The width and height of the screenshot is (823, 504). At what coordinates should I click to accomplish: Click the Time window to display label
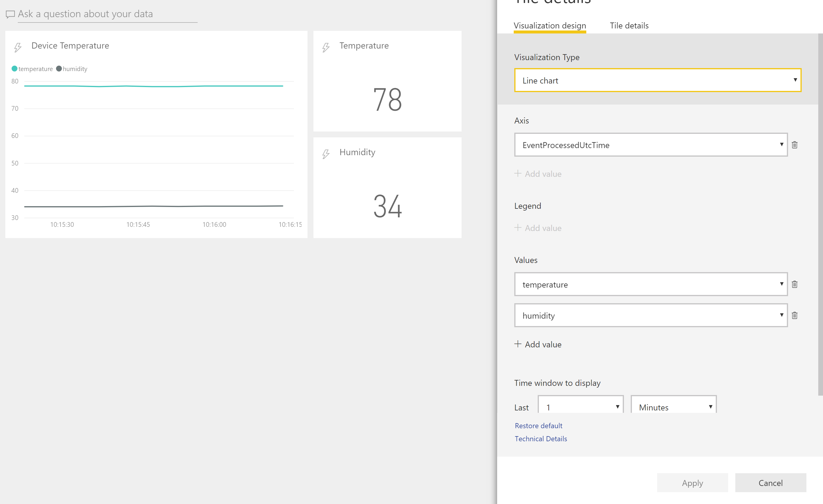(x=557, y=383)
